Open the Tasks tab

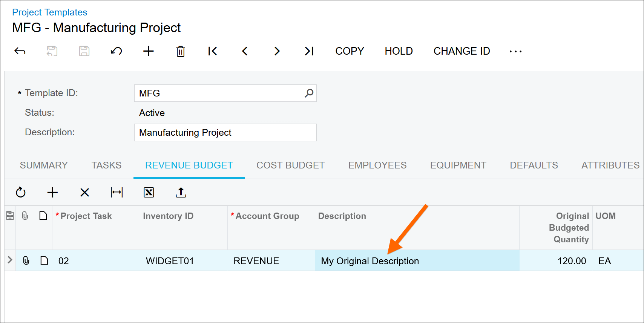point(106,165)
